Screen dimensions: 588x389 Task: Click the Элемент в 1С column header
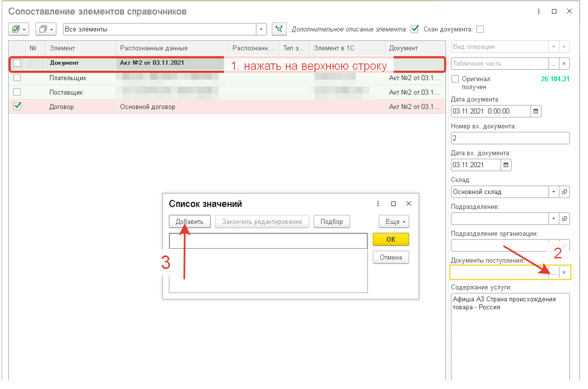[347, 48]
